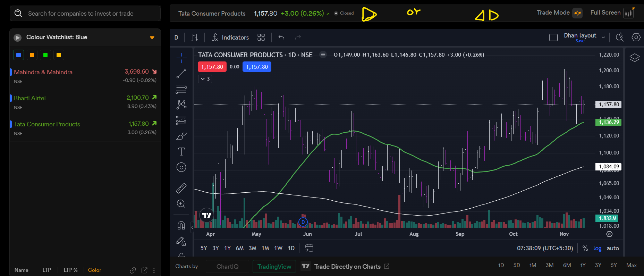Expand the Colour Watchlist dropdown
The image size is (644, 276).
pos(152,37)
